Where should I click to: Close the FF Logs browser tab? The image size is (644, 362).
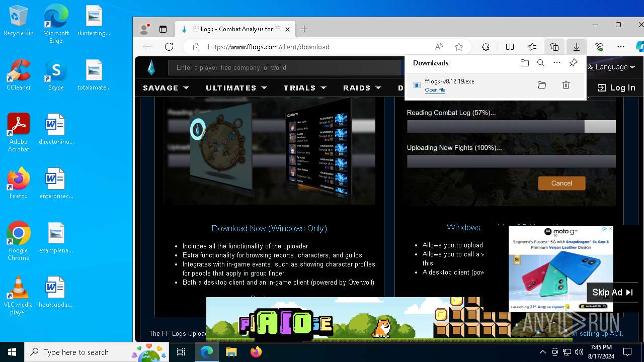[x=288, y=29]
